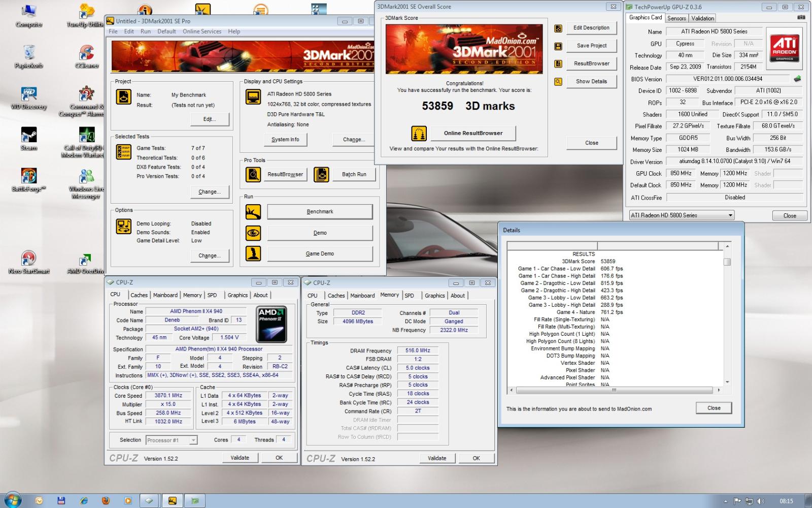Image resolution: width=812 pixels, height=508 pixels.
Task: Click the System Info button
Action: click(285, 140)
